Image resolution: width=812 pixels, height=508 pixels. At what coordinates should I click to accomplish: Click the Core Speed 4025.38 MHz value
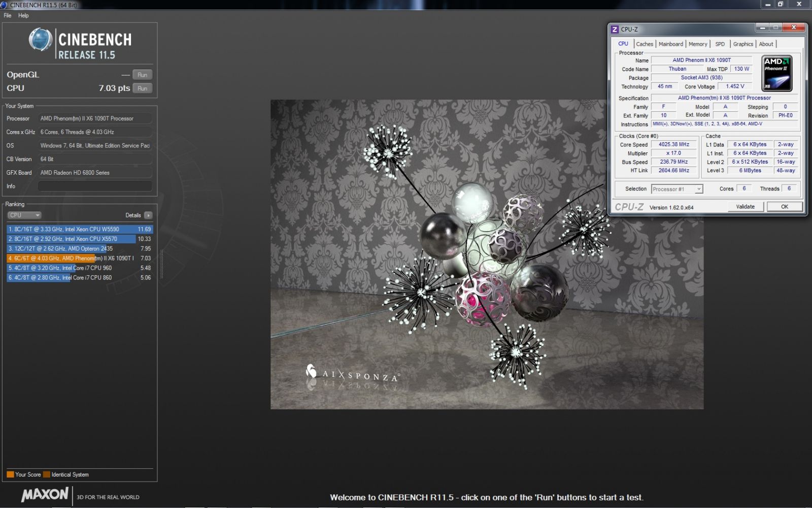(x=674, y=144)
